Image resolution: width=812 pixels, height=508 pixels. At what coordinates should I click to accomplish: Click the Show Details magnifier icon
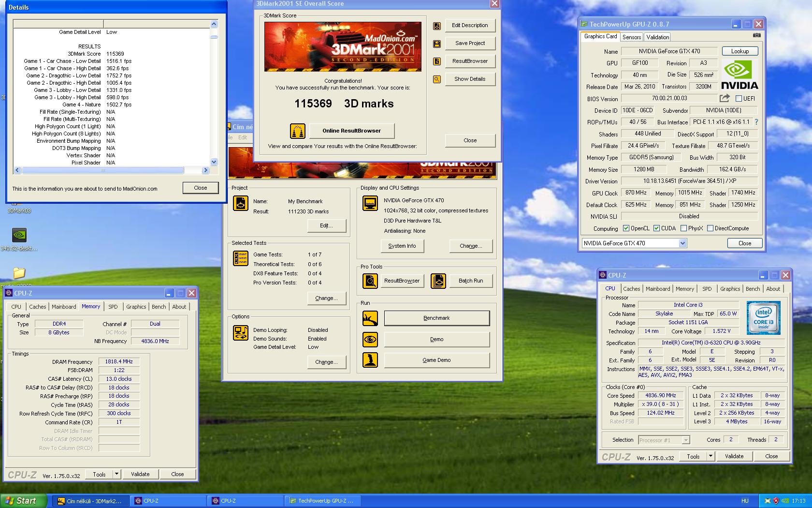click(x=437, y=79)
